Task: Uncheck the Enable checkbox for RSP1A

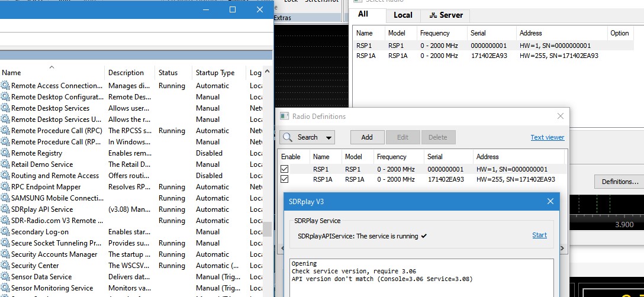Action: (284, 179)
